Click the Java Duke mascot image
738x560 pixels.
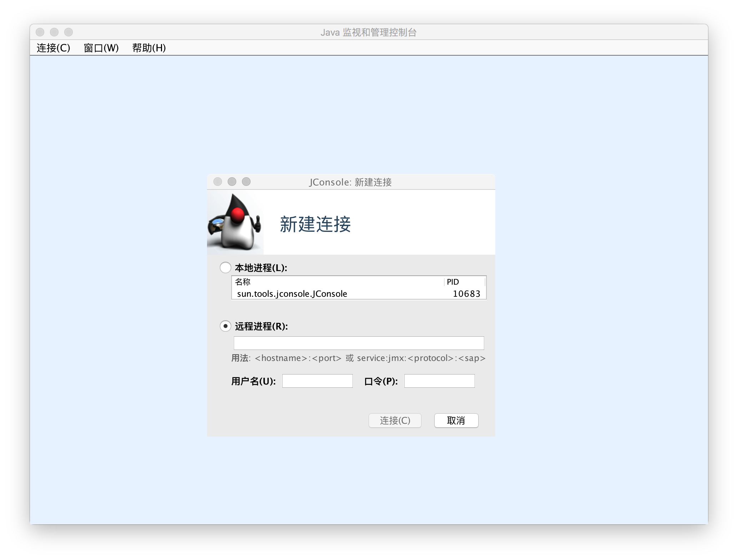click(x=235, y=222)
